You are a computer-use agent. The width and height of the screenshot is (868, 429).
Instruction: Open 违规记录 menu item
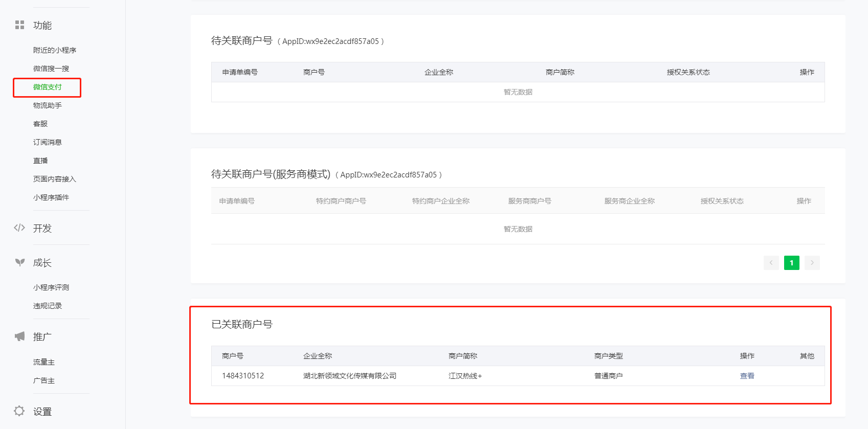48,306
